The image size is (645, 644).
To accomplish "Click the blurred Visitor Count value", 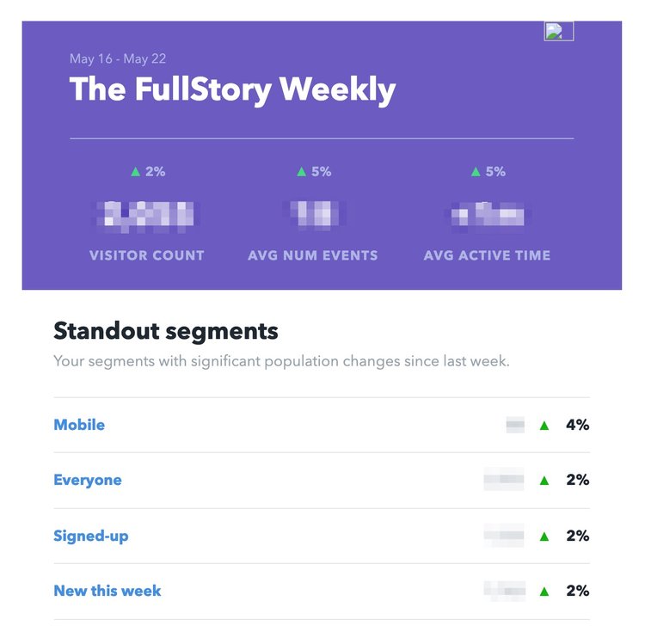I will pyautogui.click(x=146, y=215).
